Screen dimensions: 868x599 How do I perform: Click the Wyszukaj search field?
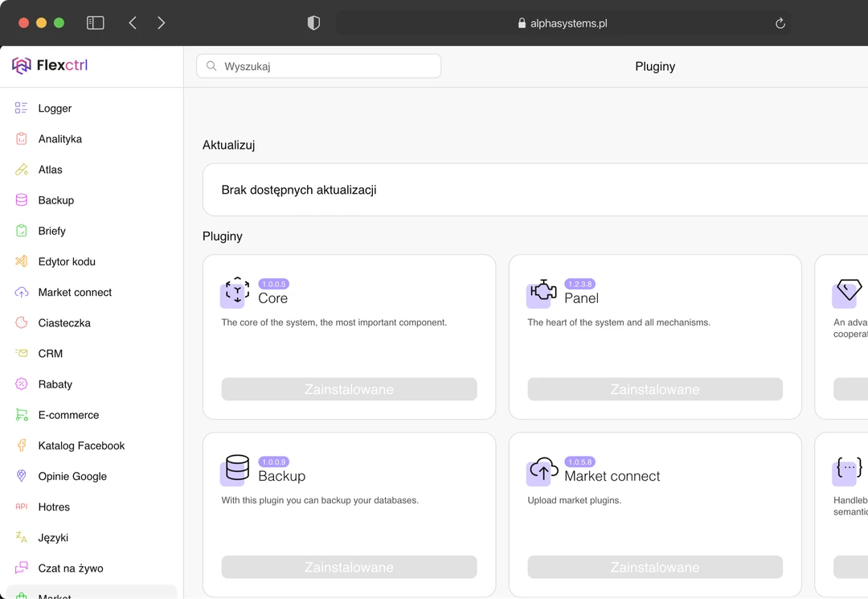pyautogui.click(x=317, y=65)
